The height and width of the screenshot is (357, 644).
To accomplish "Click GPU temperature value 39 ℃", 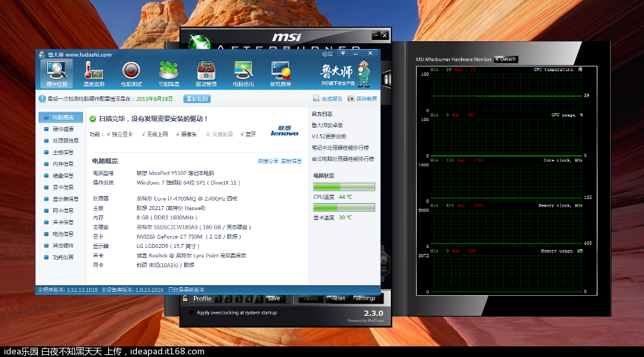I will (x=346, y=217).
